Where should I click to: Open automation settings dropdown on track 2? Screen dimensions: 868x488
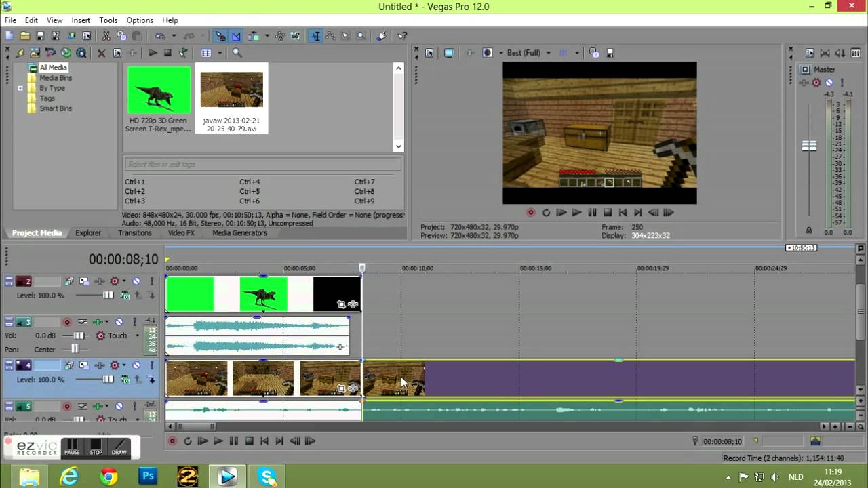click(123, 281)
